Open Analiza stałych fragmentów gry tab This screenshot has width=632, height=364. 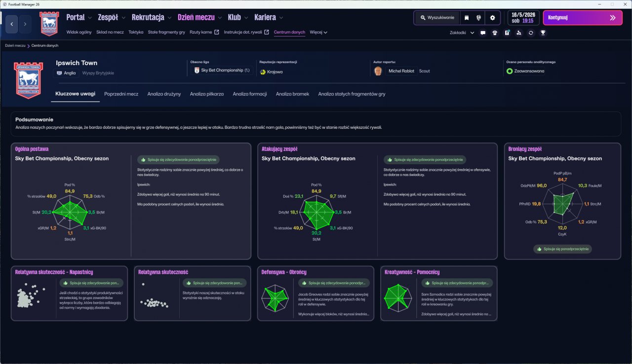tap(352, 94)
